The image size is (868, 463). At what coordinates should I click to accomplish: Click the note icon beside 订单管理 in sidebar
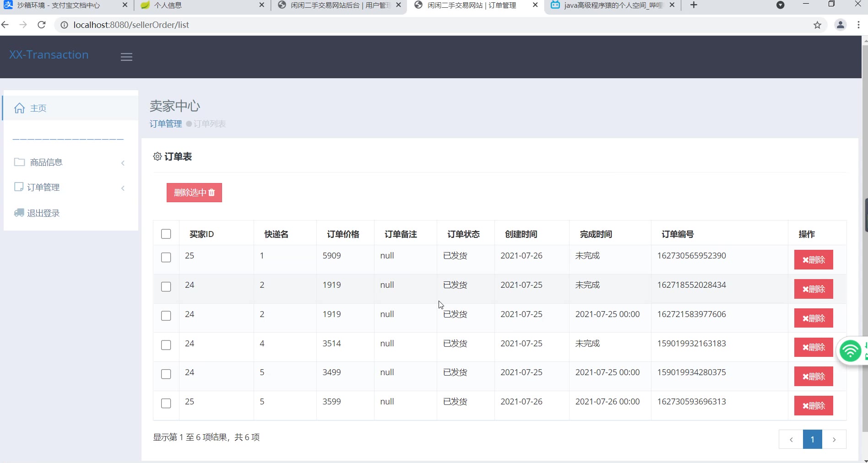(19, 187)
